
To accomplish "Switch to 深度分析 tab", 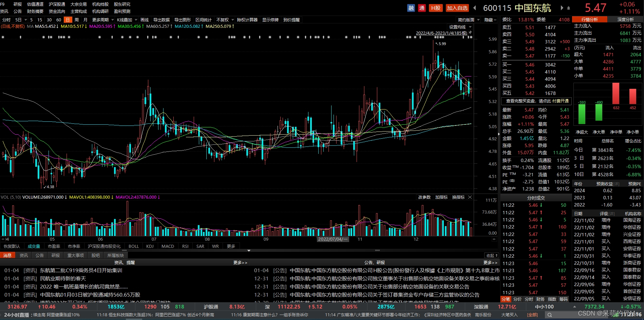I will pos(625,19).
